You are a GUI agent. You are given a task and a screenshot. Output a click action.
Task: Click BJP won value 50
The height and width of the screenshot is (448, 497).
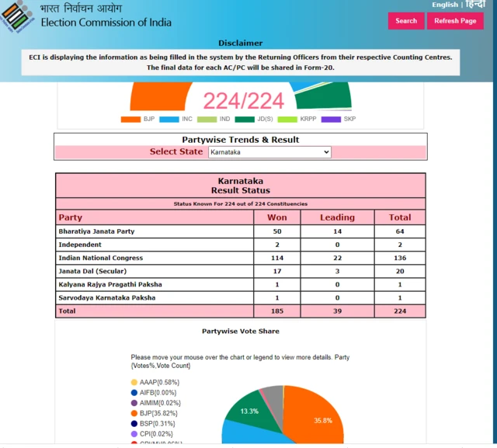[277, 231]
